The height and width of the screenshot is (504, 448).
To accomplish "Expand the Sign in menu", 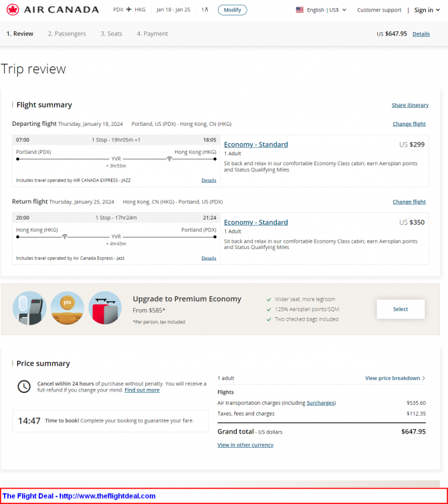I will (x=427, y=10).
